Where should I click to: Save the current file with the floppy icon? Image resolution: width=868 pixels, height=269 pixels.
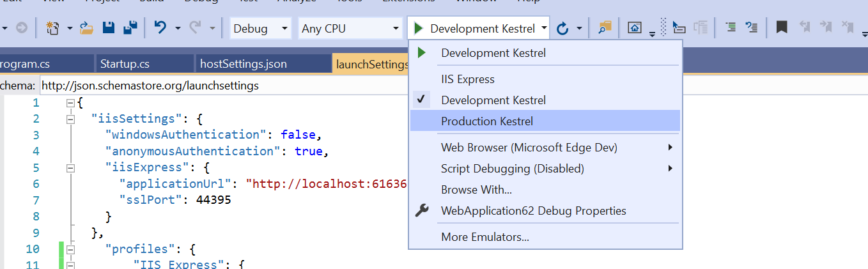(x=109, y=28)
